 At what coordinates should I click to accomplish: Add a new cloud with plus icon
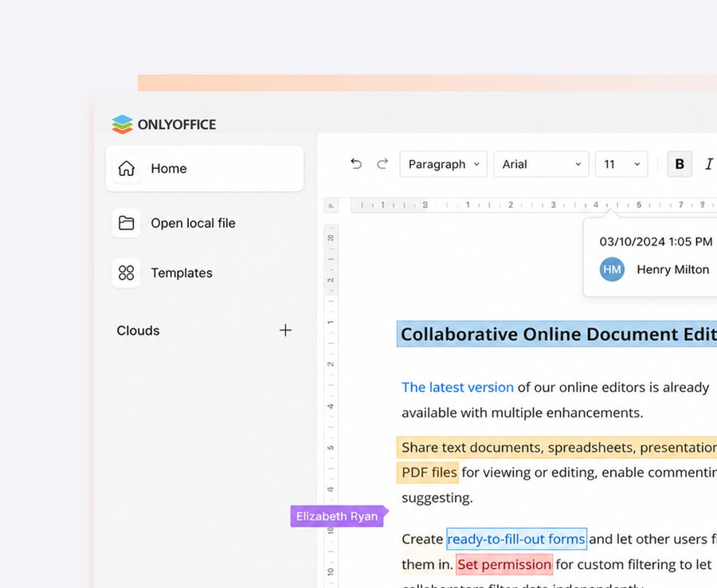(x=285, y=330)
